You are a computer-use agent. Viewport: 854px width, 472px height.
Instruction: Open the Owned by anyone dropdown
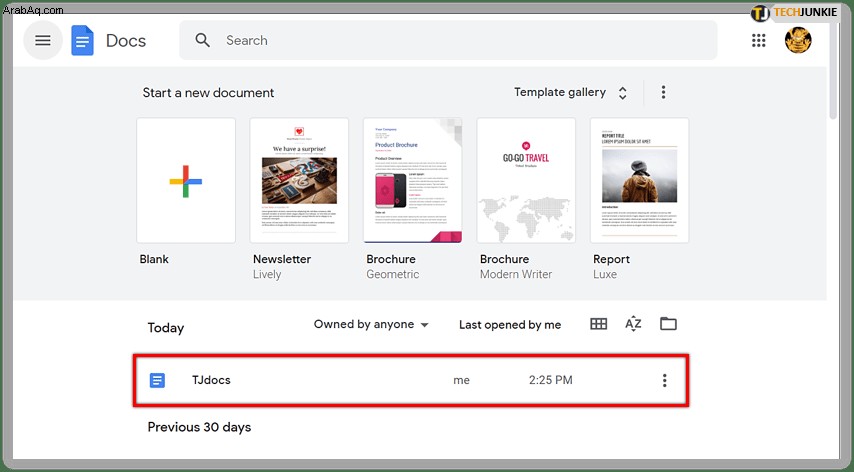pos(371,324)
